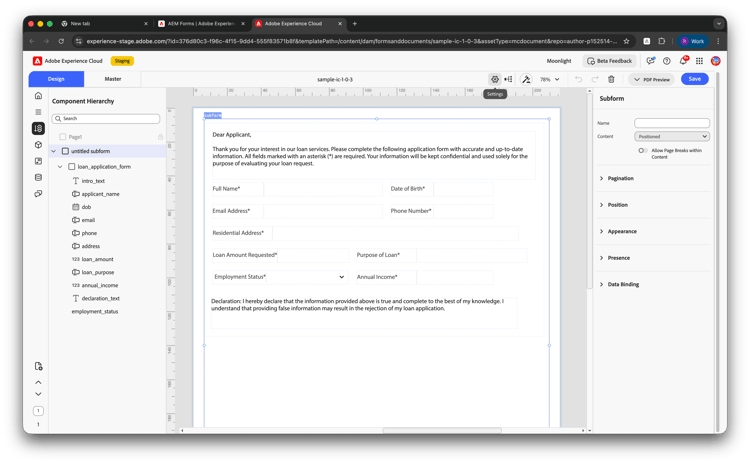The image size is (750, 464).
Task: Go to next page with down chevron
Action: [38, 394]
